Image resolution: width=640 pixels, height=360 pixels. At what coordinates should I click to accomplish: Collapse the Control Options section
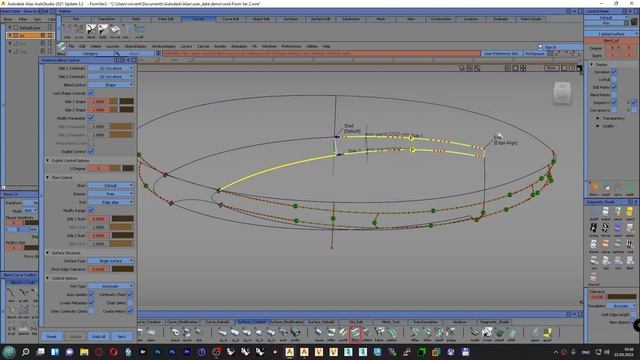(47, 278)
